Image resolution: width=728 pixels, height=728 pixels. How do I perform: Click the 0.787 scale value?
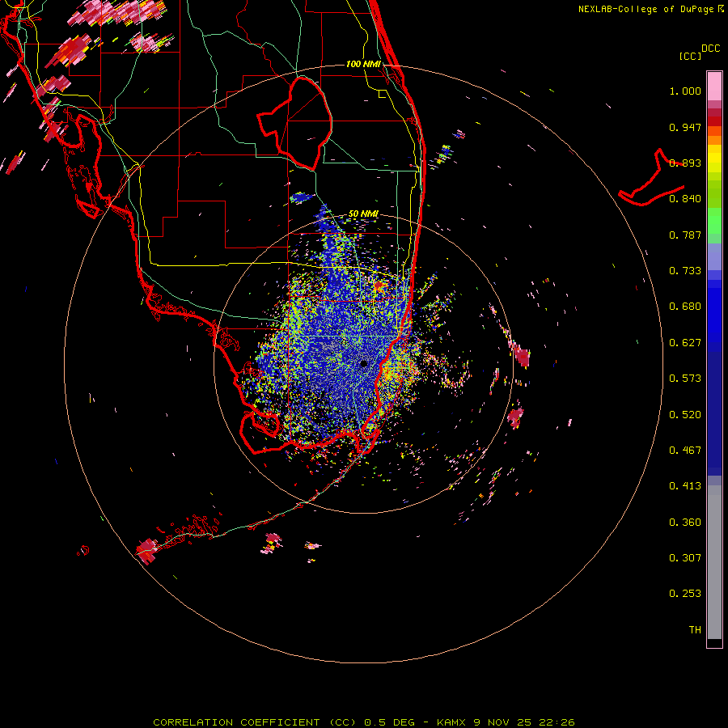(x=685, y=235)
